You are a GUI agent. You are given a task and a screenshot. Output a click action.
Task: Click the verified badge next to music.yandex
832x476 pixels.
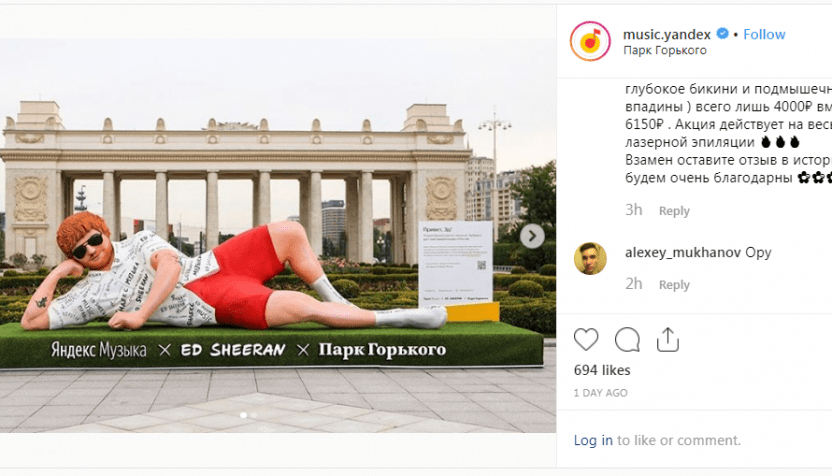[722, 33]
